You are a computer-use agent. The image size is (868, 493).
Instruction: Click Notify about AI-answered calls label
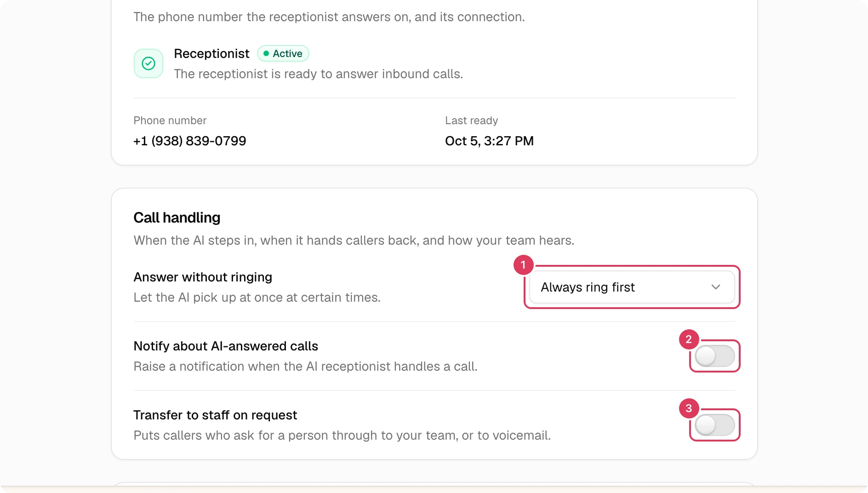point(226,346)
